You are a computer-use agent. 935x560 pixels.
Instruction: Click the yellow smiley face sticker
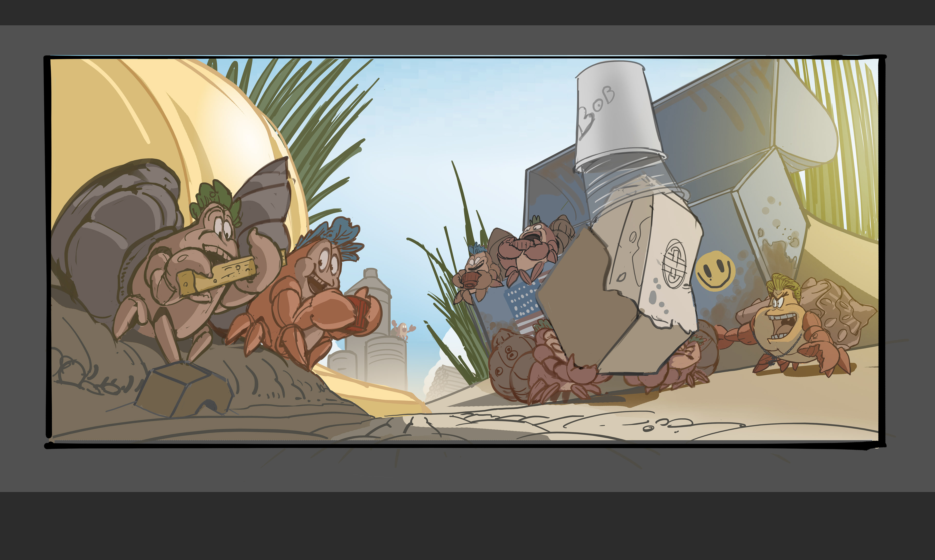tap(715, 271)
